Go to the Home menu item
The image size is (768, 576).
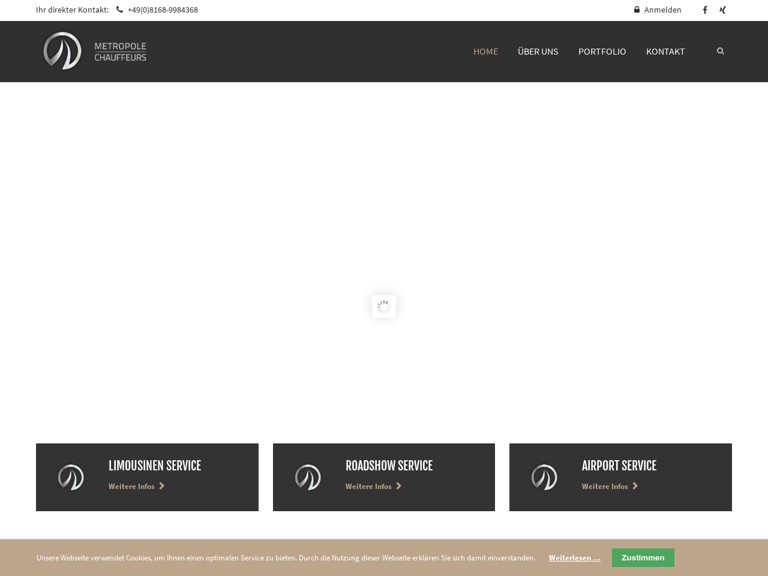coord(485,51)
